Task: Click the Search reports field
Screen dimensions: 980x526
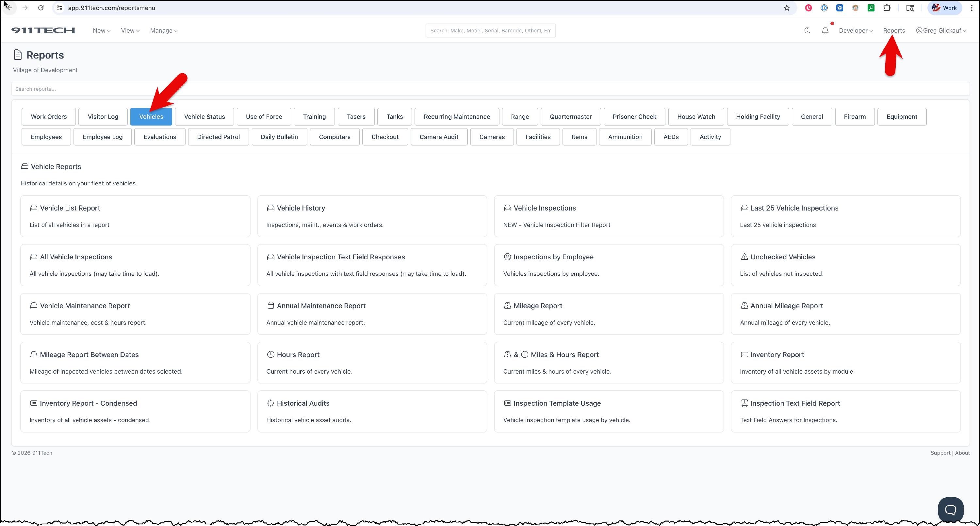Action: [490, 89]
